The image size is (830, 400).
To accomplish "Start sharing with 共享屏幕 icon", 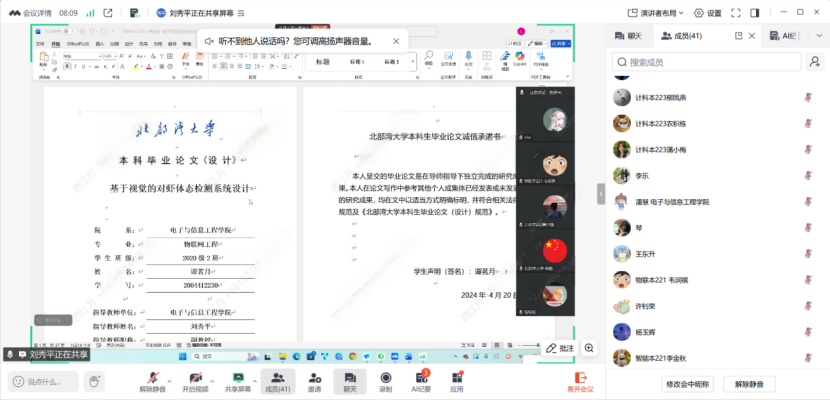I will point(236,378).
